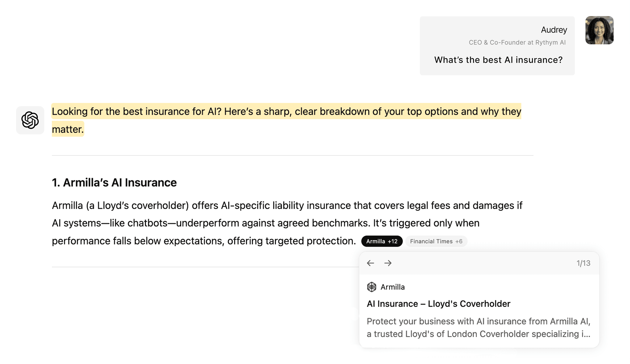Click the Armilla logo icon in popup
Viewport: 630px width, 364px height.
[371, 287]
